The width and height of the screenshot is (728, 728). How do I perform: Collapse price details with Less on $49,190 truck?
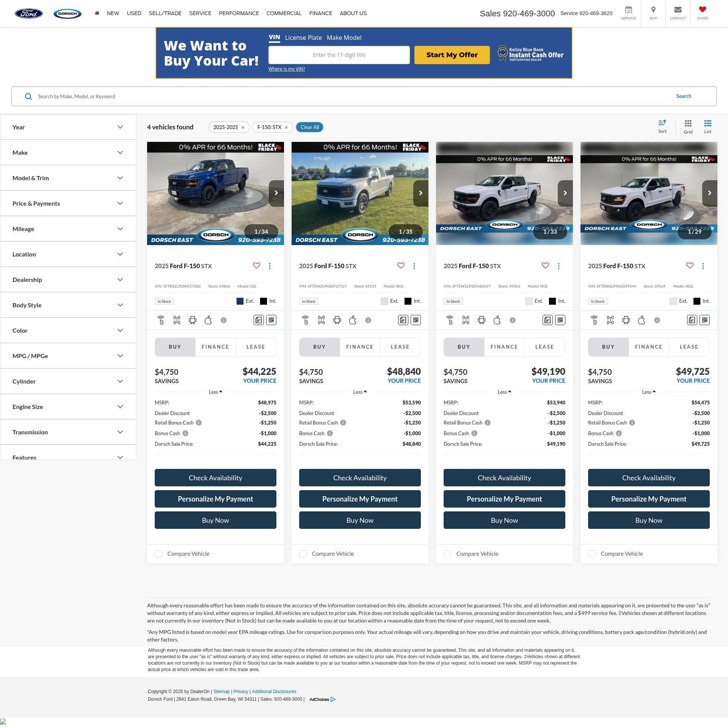pos(504,392)
